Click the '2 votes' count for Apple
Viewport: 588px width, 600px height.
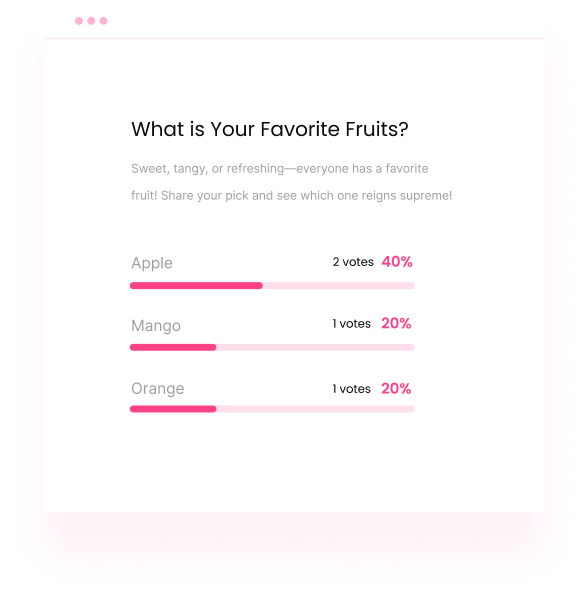point(353,262)
